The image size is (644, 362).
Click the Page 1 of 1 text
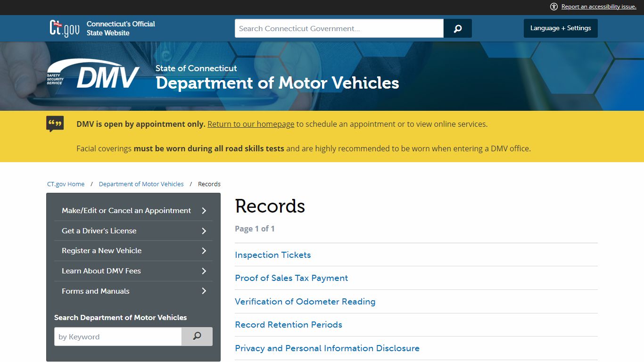coord(255,229)
